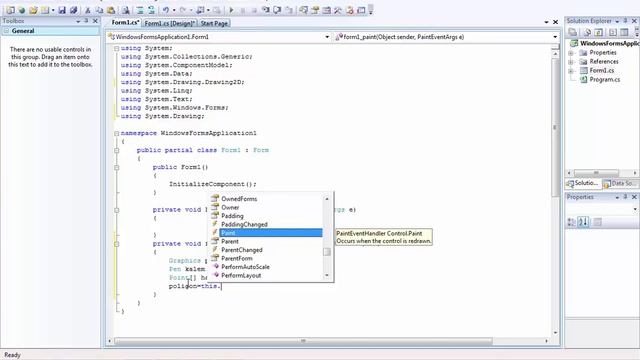The width and height of the screenshot is (640, 360).
Task: Click IntelliSense list scroll up arrow
Action: pos(327,199)
